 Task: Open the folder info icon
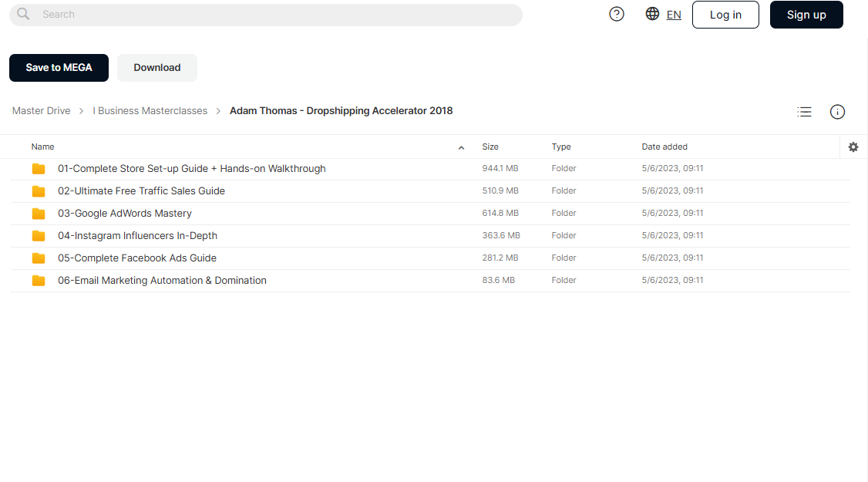pyautogui.click(x=837, y=112)
